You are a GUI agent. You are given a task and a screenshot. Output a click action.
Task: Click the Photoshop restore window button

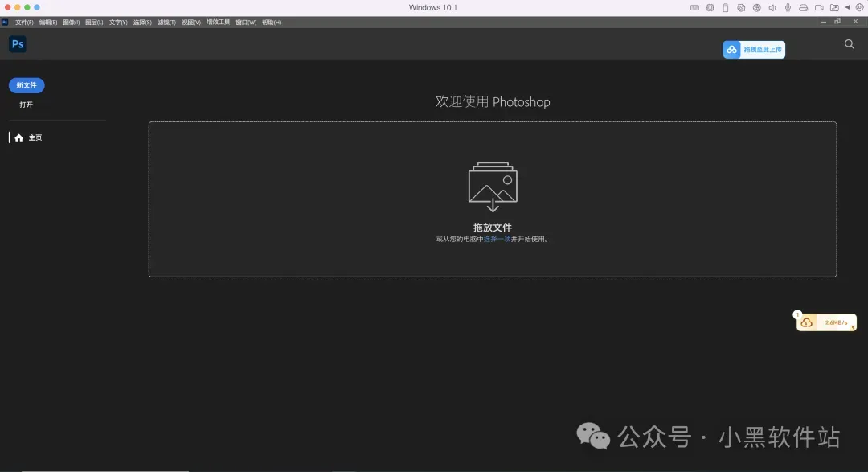[837, 22]
